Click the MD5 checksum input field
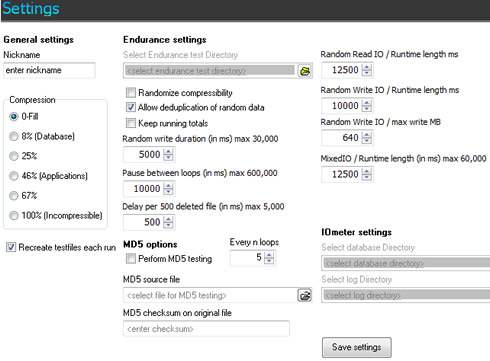The width and height of the screenshot is (490, 361). point(206,329)
